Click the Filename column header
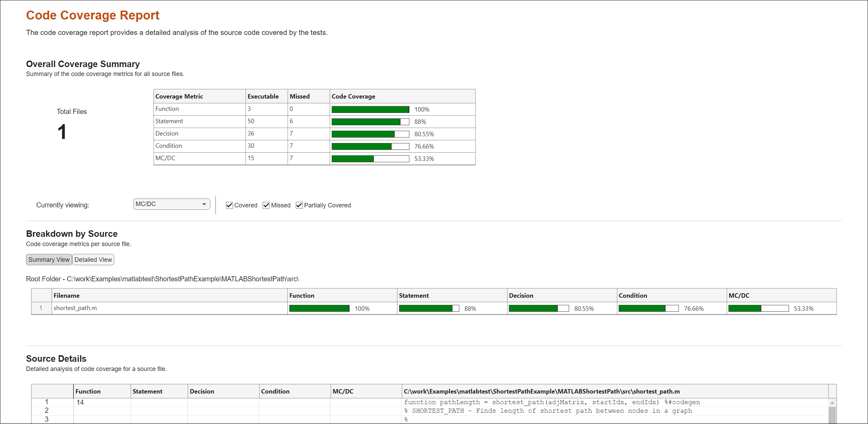Viewport: 868px width, 424px height. (66, 295)
